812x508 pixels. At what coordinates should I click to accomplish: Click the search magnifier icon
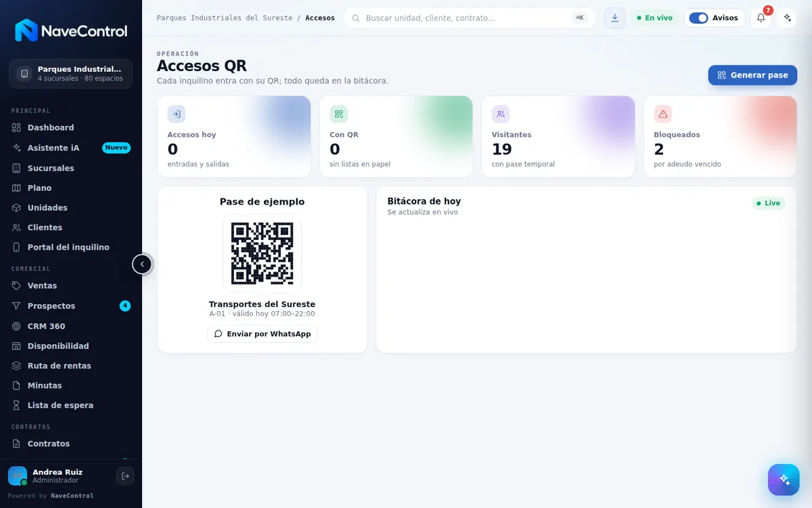coord(356,18)
